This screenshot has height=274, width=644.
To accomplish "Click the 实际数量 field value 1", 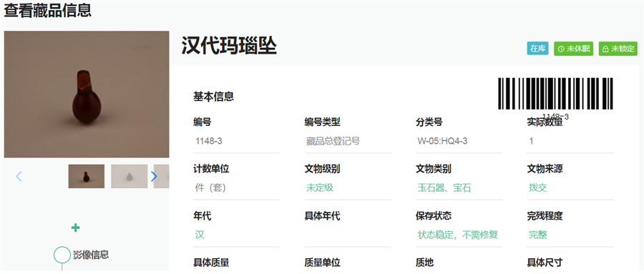I will pyautogui.click(x=570, y=142).
